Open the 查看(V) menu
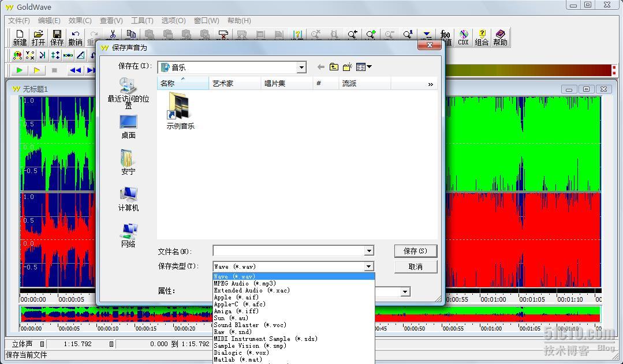Image resolution: width=623 pixels, height=364 pixels. tap(111, 21)
